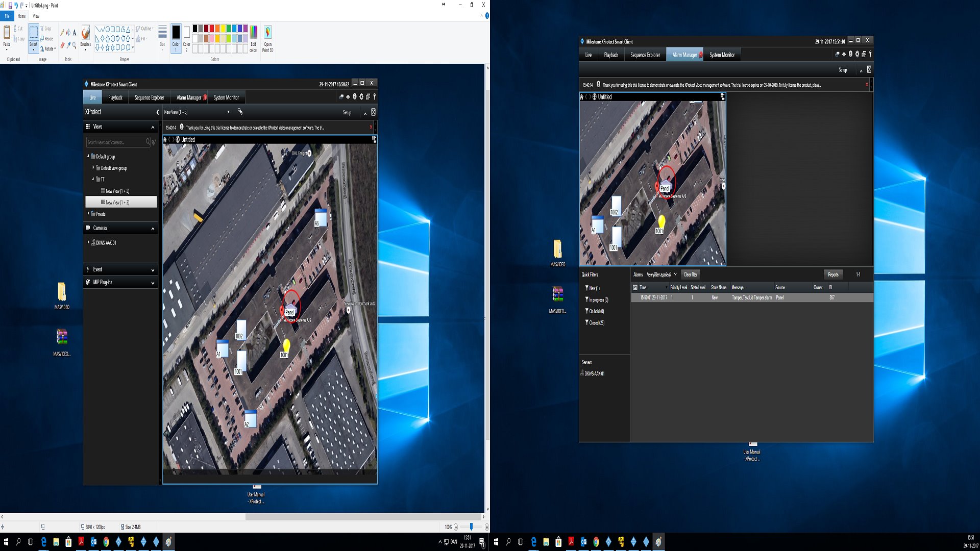Select the Pencil tool in Paint
The height and width of the screenshot is (551, 980).
[x=62, y=32]
